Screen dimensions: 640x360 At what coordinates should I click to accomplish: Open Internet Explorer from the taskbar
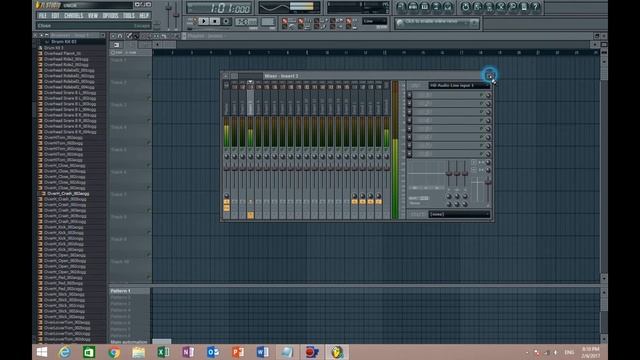click(64, 352)
